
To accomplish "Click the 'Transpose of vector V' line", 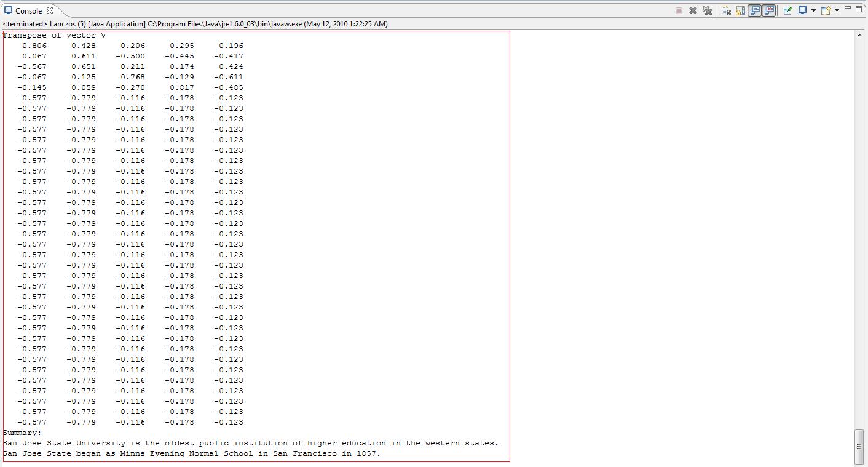I will point(54,35).
